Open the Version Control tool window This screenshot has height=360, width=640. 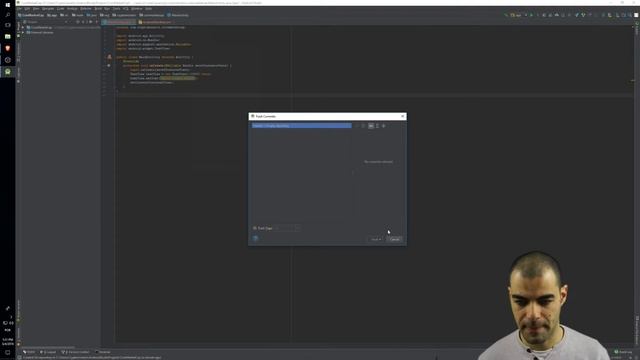coord(76,352)
